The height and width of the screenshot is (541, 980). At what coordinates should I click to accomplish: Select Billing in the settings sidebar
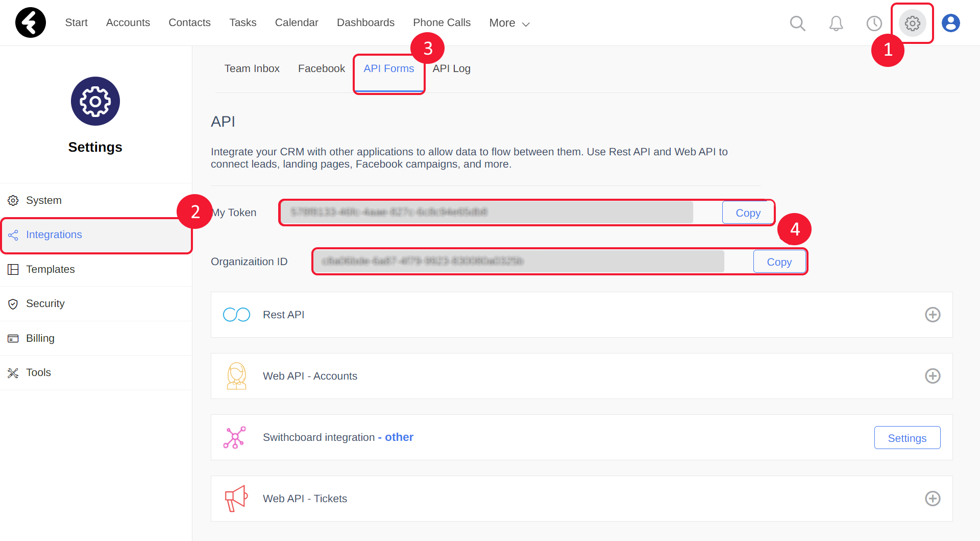96,338
